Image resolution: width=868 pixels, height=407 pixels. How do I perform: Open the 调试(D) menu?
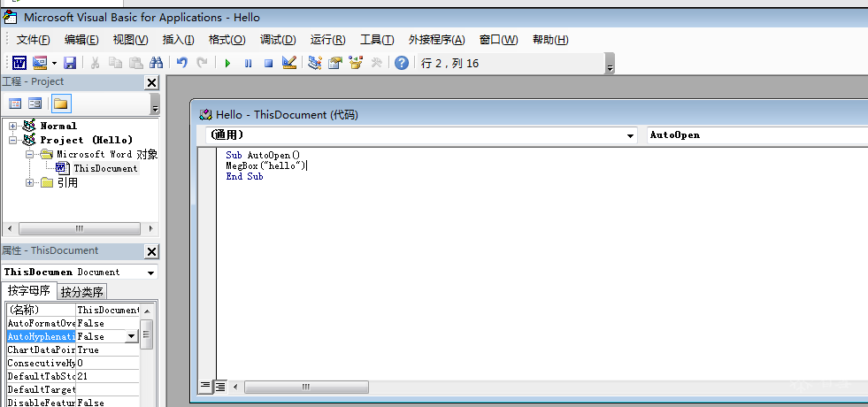click(x=278, y=40)
